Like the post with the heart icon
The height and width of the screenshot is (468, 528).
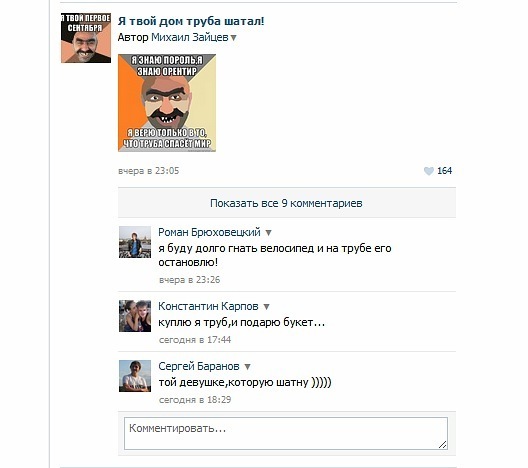[x=428, y=171]
